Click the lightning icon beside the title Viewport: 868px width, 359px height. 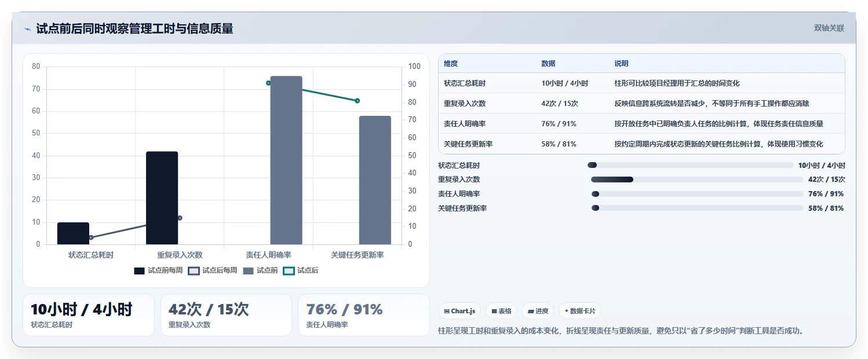click(28, 29)
